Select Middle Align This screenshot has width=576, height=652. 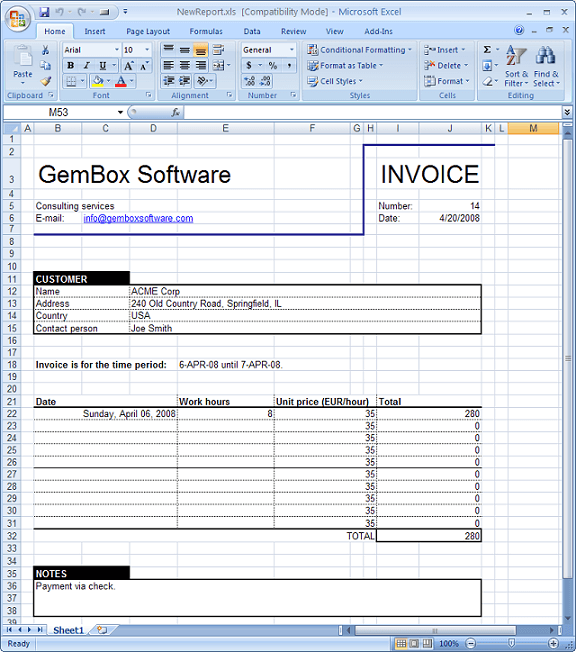click(x=185, y=50)
